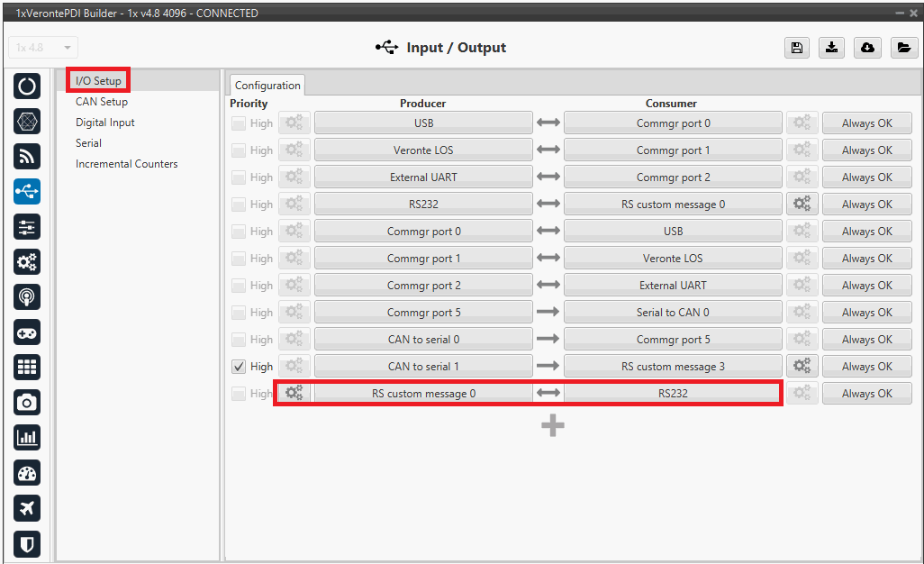
Task: Open CAN Setup in the side menu
Action: coord(102,102)
